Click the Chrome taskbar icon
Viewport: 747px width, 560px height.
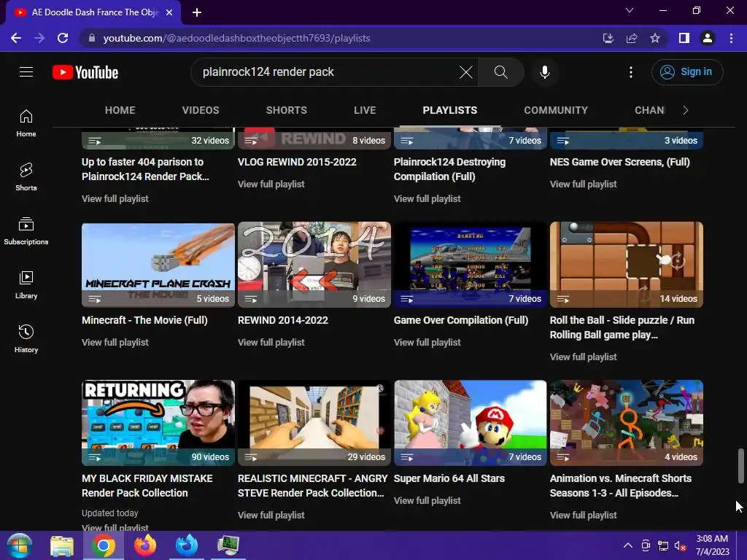[x=104, y=545]
